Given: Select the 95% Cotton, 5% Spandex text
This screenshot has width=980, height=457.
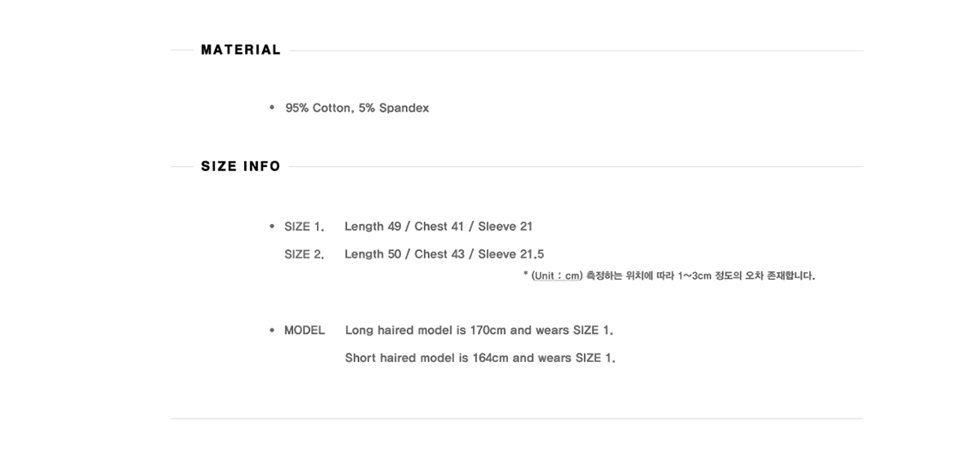Looking at the screenshot, I should point(357,108).
